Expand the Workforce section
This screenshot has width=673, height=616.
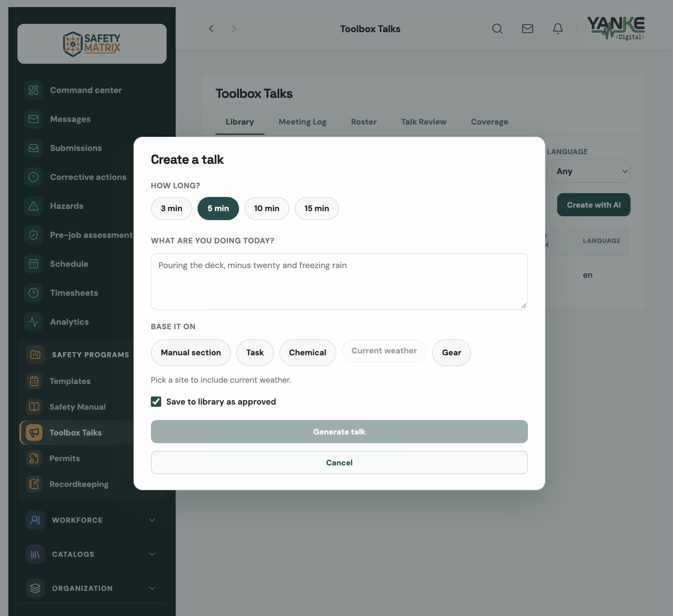point(92,520)
